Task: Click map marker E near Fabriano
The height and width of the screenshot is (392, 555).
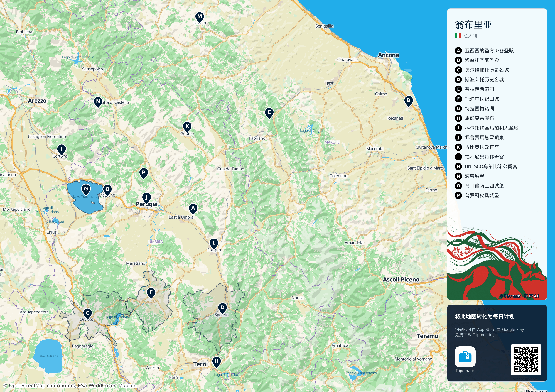Action: [x=269, y=113]
